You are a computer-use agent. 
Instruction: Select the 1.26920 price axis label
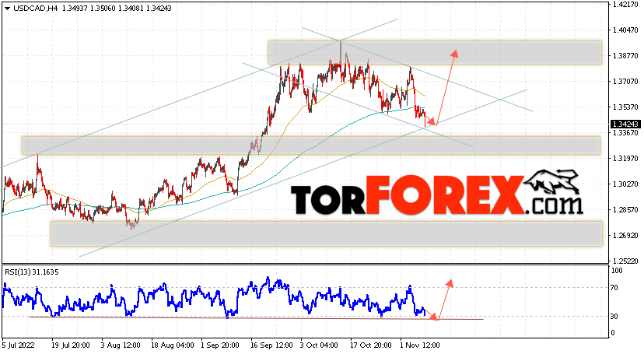pos(625,236)
